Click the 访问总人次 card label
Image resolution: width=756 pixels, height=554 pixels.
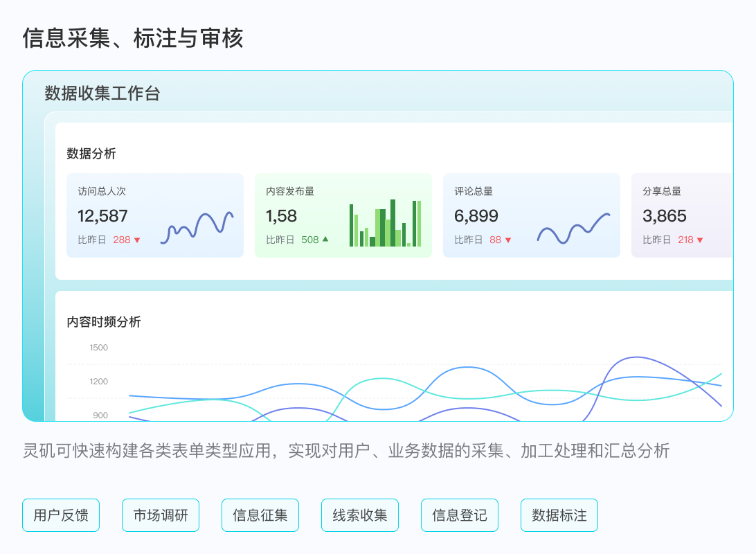(x=102, y=191)
